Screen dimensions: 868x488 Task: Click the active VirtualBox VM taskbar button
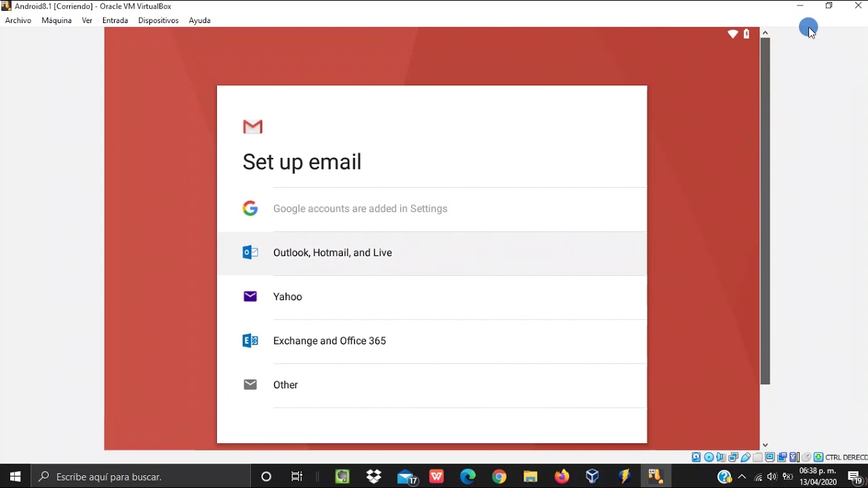(655, 476)
